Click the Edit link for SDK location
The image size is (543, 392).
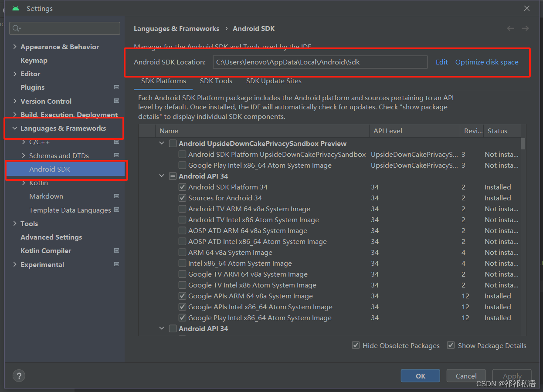(x=442, y=62)
